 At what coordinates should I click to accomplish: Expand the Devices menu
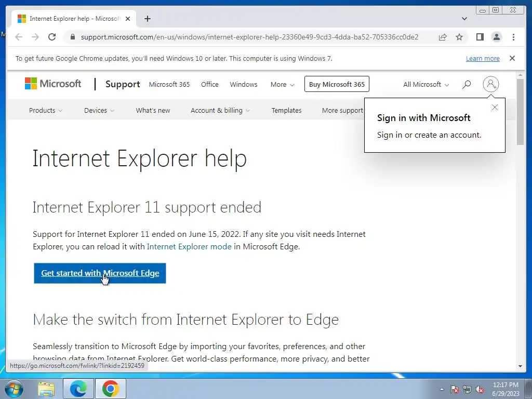pyautogui.click(x=99, y=110)
